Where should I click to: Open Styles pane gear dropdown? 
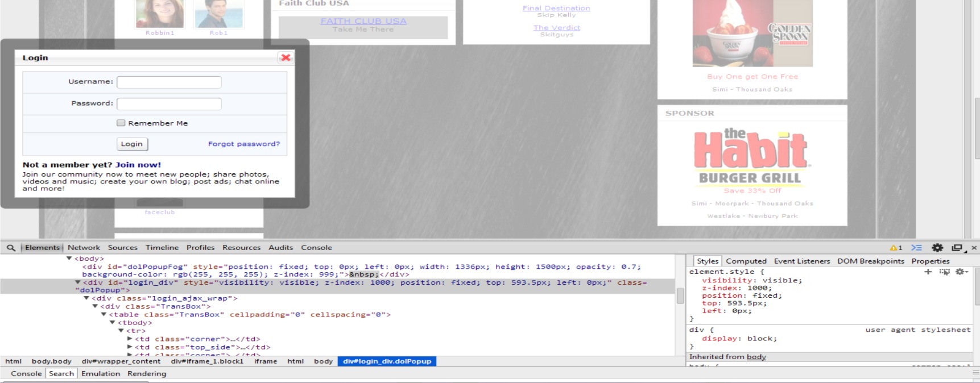[x=962, y=272]
